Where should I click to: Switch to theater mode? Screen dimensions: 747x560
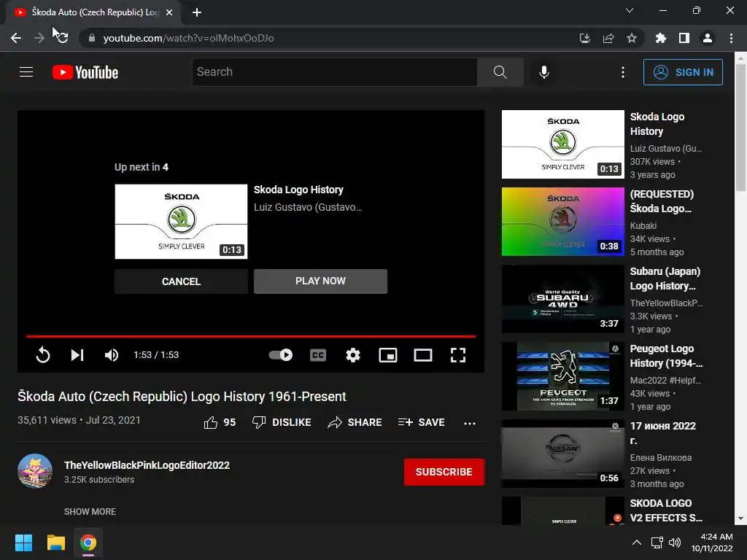[x=423, y=355]
